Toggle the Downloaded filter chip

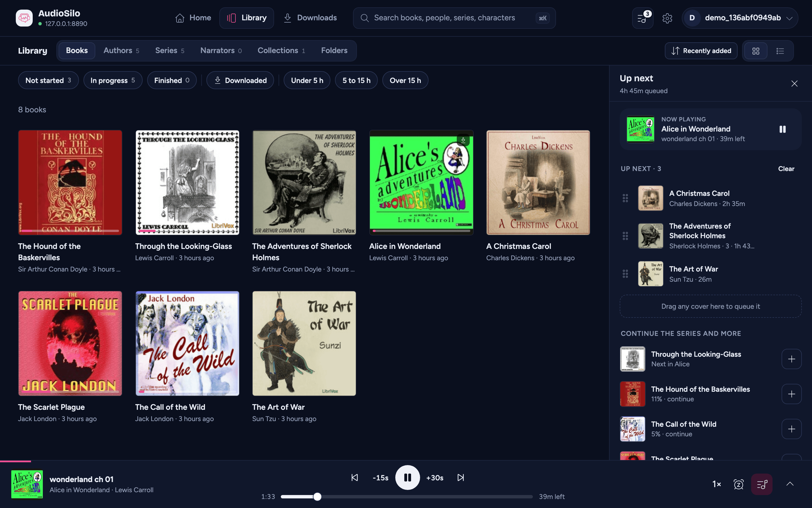click(x=240, y=80)
